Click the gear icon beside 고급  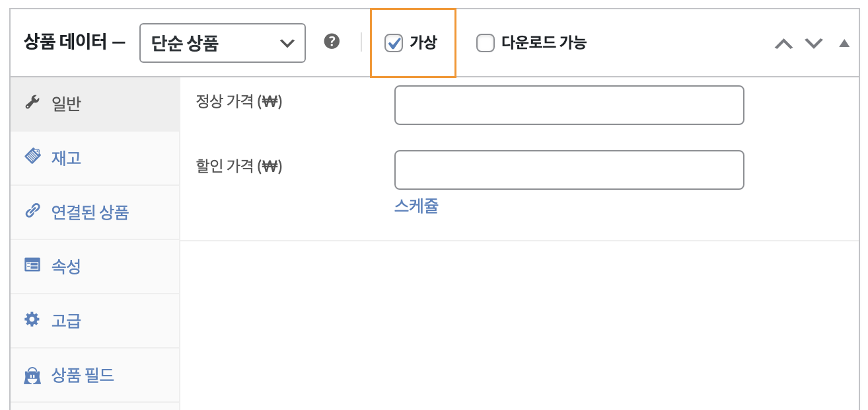click(32, 320)
